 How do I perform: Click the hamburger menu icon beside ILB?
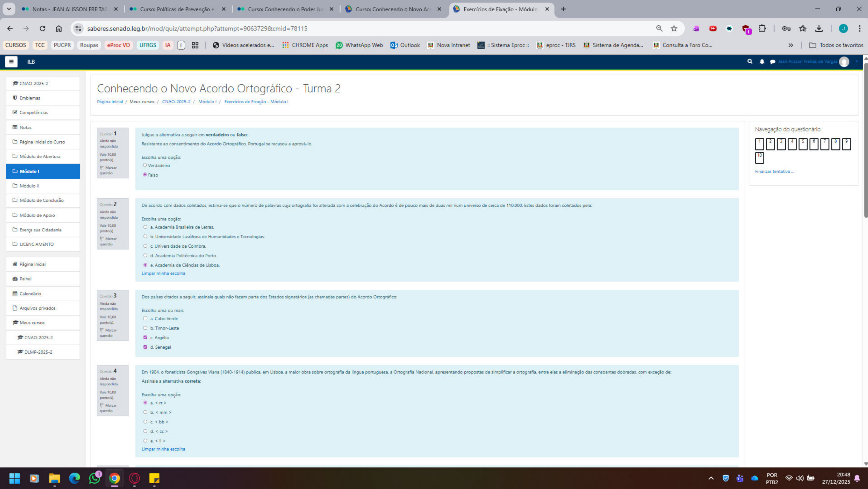coord(11,62)
